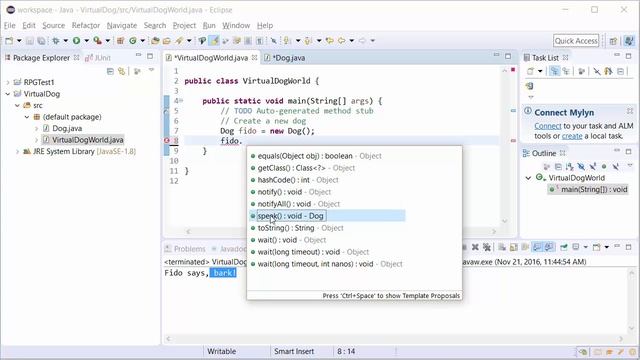640x360 pixels.
Task: Open the Source menu
Action: click(x=53, y=25)
